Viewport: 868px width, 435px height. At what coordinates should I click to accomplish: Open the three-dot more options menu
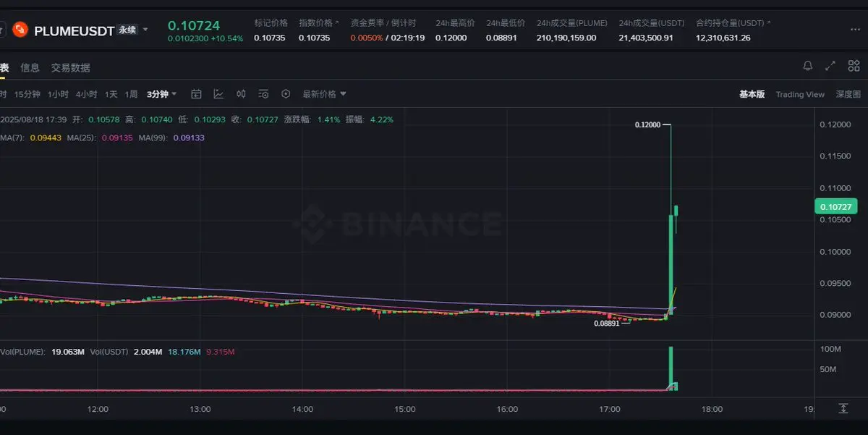(855, 30)
